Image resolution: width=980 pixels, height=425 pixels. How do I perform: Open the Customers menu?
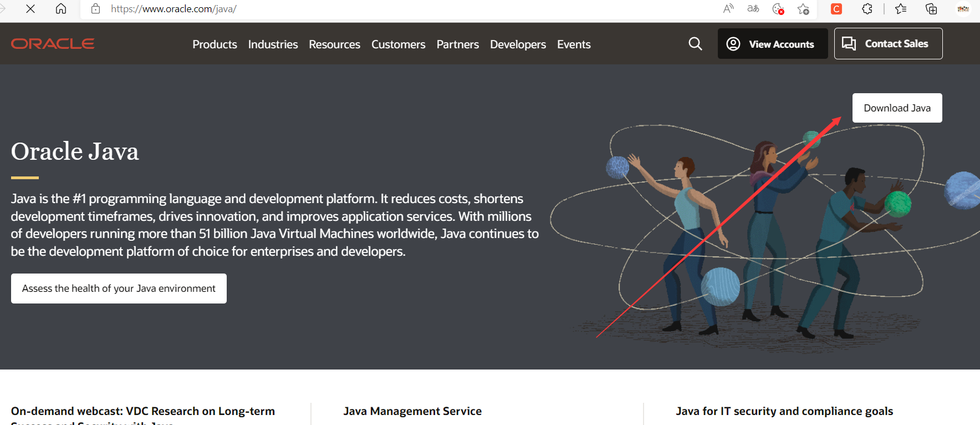(398, 44)
